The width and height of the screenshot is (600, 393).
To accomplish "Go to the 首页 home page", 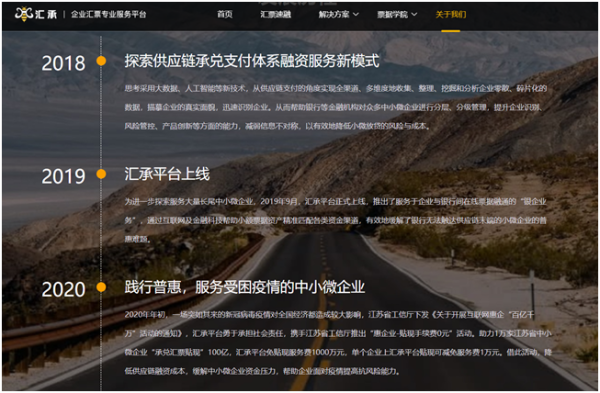I will coord(225,15).
